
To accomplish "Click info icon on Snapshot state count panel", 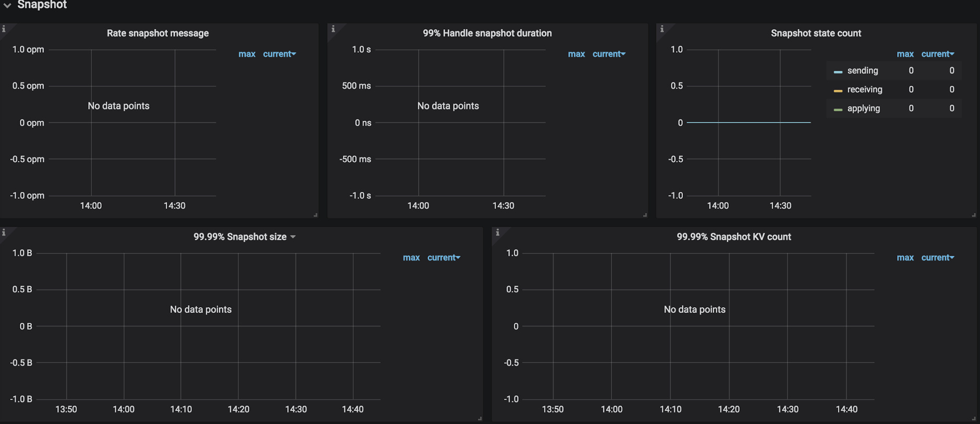I will [662, 29].
